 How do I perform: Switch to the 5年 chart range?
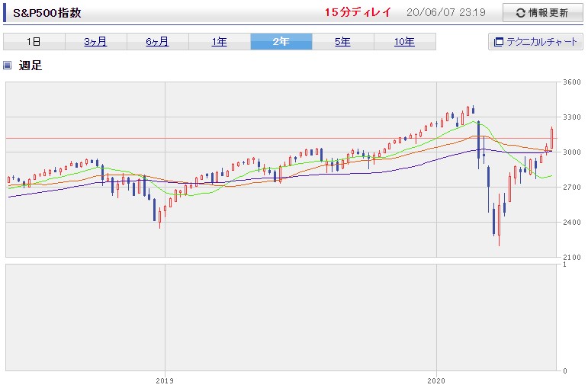tap(342, 42)
